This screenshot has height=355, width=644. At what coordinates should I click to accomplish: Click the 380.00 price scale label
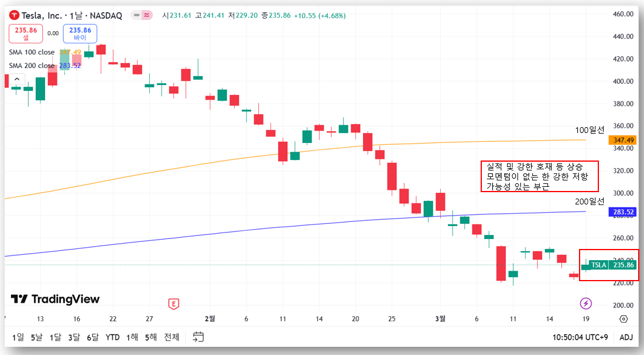point(623,104)
